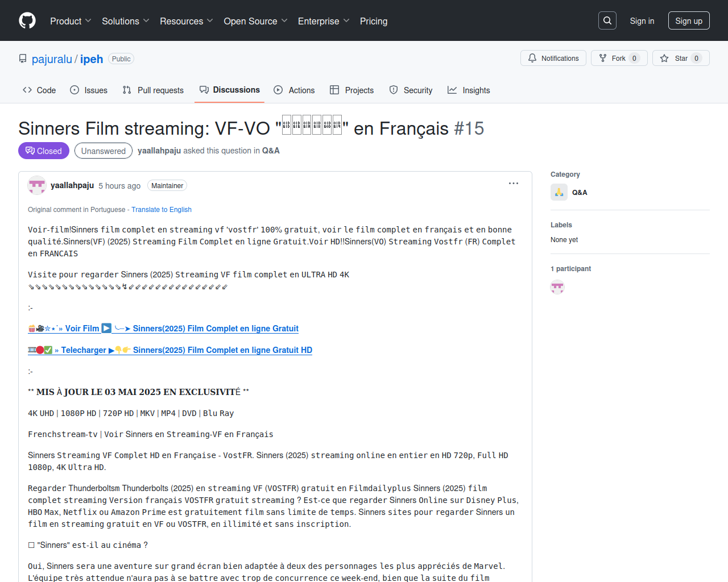Click the Closed status badge
This screenshot has width=728, height=582.
(x=44, y=151)
